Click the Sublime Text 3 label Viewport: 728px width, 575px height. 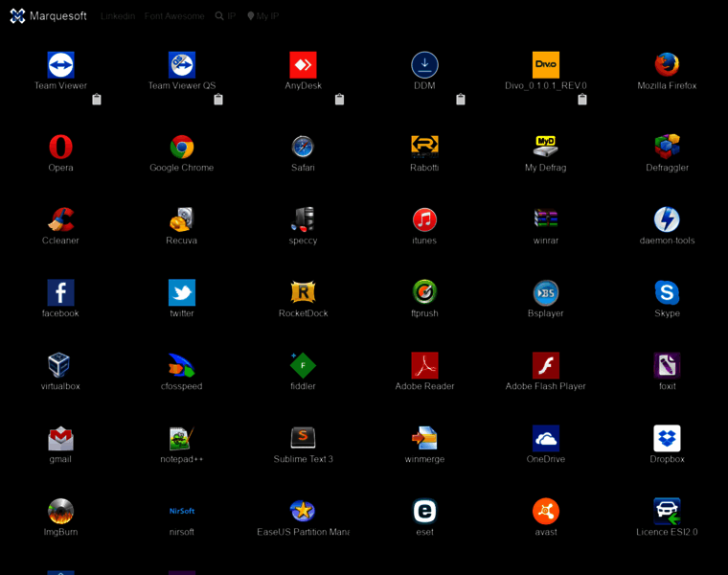304,459
